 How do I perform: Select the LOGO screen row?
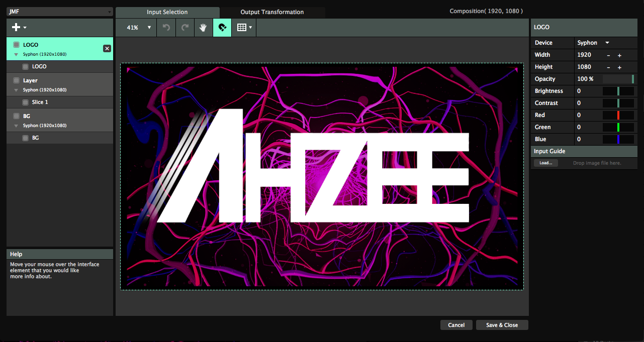(60, 49)
